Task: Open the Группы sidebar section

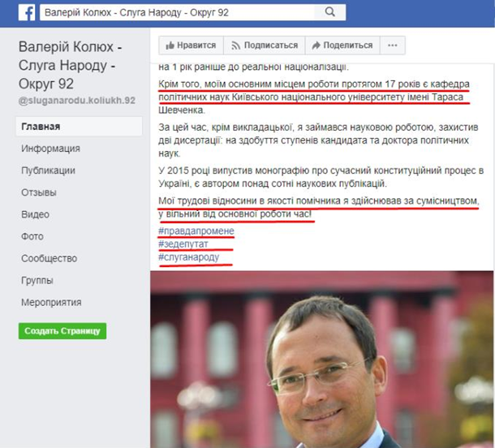Action: pyautogui.click(x=37, y=280)
